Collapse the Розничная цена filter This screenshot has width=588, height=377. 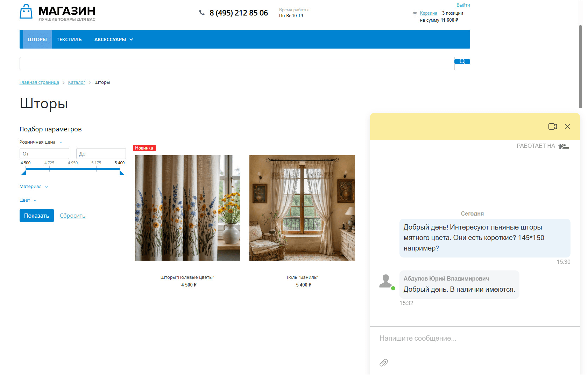pos(41,142)
